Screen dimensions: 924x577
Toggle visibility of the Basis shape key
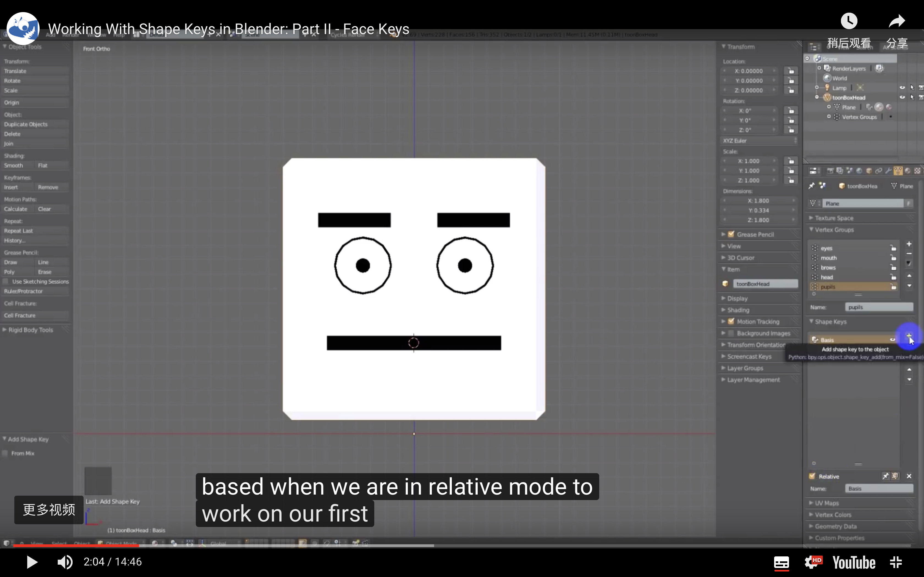(893, 340)
